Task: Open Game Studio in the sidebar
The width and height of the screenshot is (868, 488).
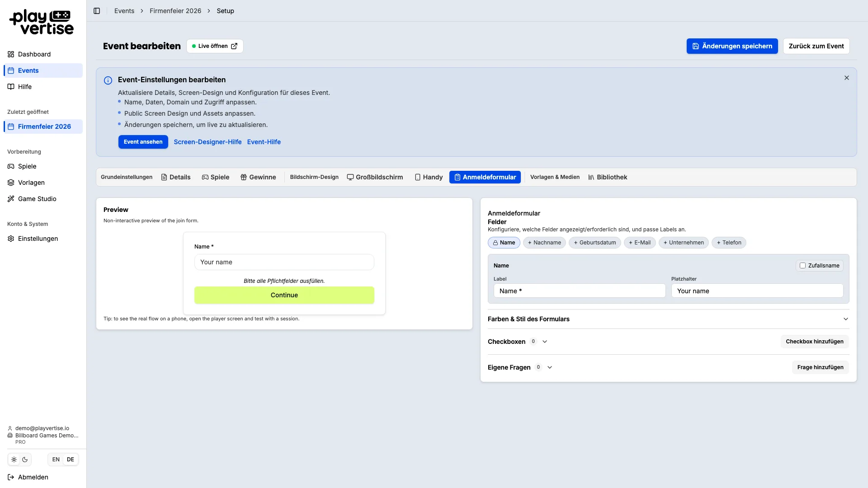Action: [43, 199]
